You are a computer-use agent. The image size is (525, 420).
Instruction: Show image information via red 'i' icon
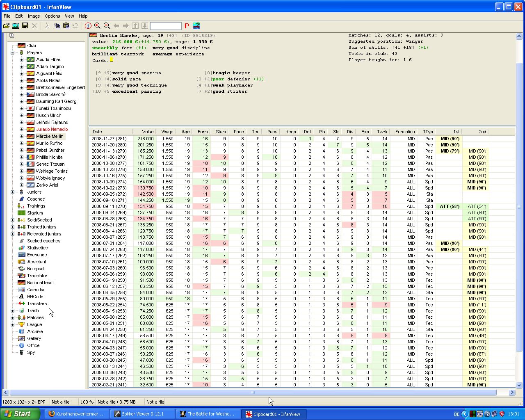point(88,26)
